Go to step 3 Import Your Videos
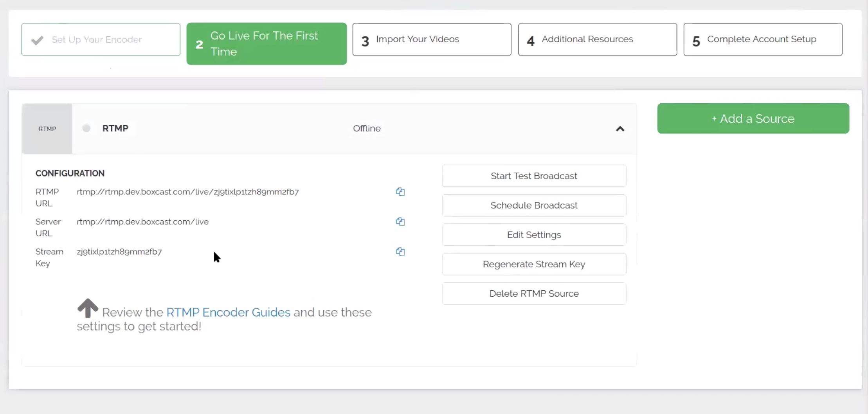Image resolution: width=868 pixels, height=414 pixels. pos(432,40)
